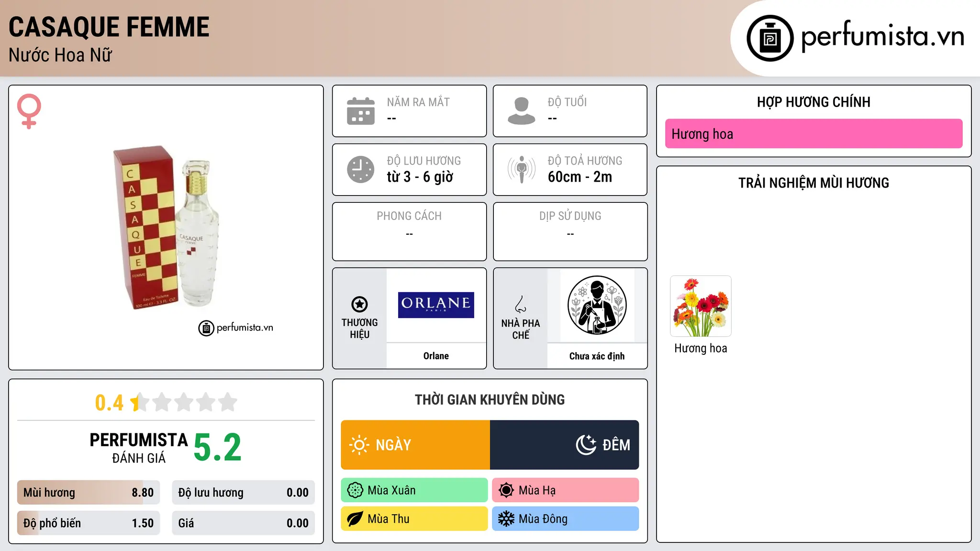Click the clock icon for Độ lưu hương
This screenshot has height=551, width=980.
click(x=361, y=169)
